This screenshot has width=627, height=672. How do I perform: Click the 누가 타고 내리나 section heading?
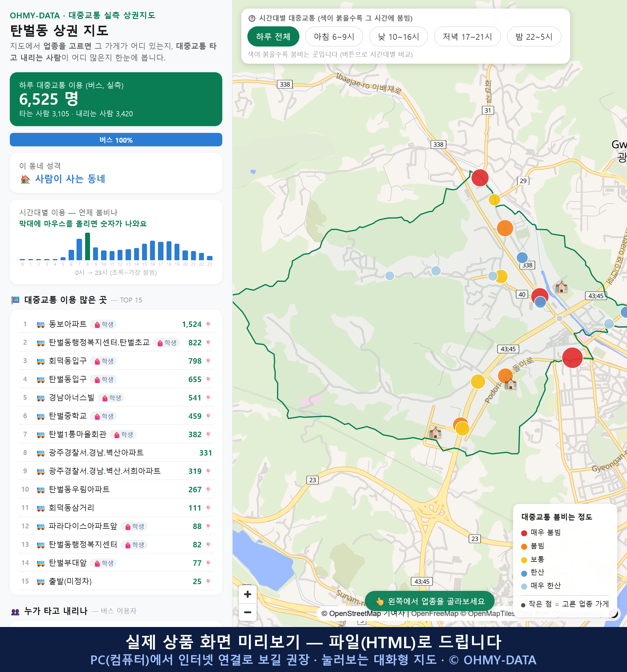click(x=56, y=611)
